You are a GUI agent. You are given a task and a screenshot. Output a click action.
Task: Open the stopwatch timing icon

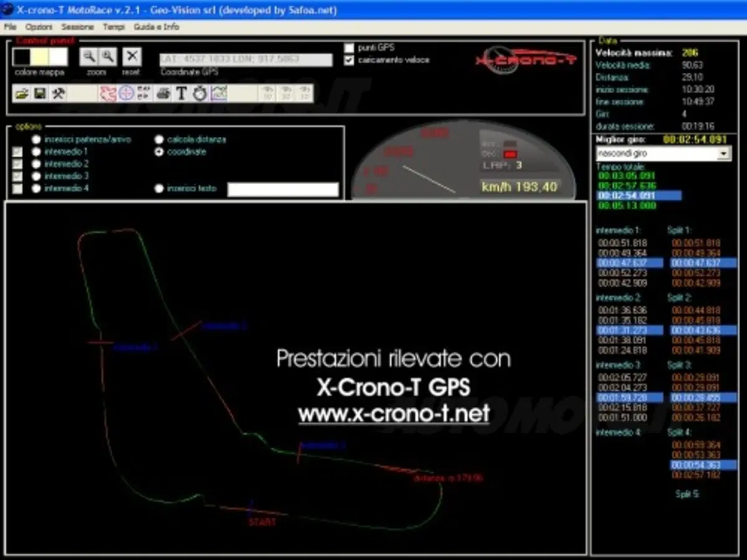(x=200, y=93)
